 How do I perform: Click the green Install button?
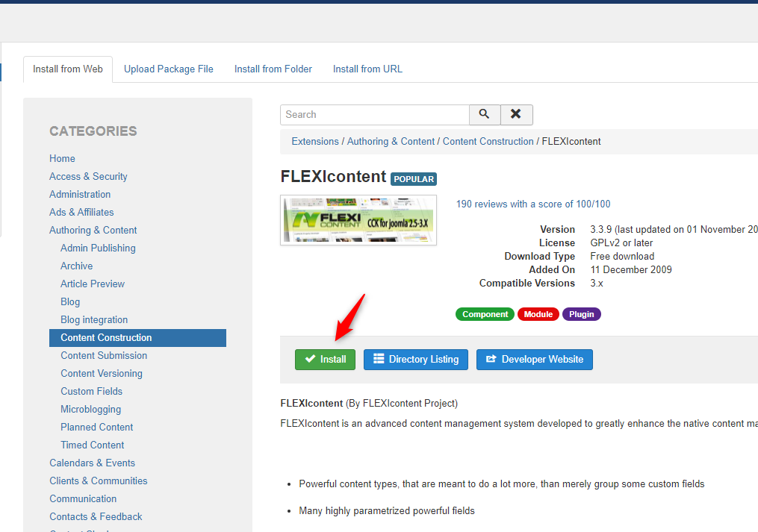[325, 360]
